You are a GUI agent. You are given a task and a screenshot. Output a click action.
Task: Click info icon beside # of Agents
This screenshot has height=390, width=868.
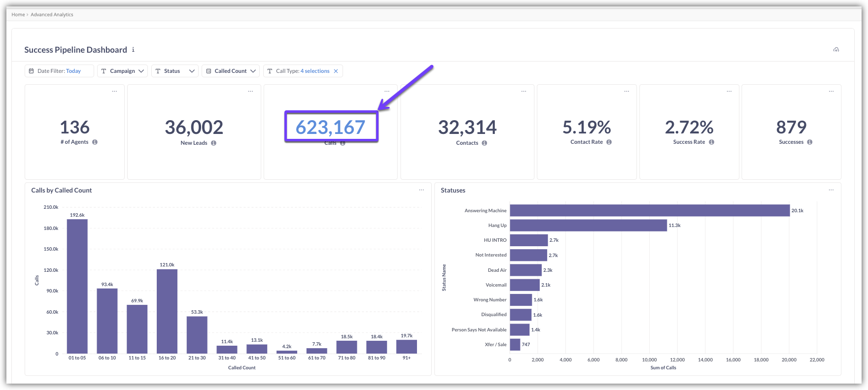(95, 142)
